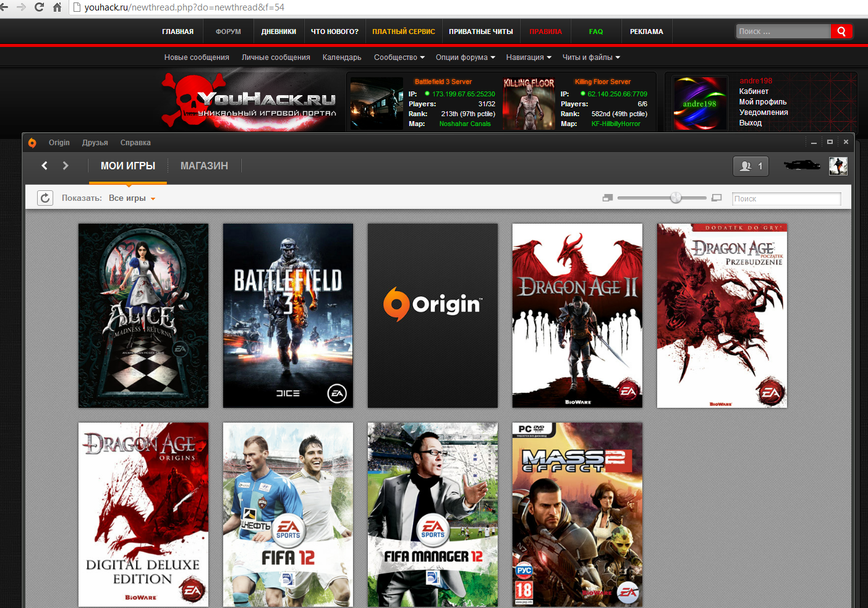Click Выход to log out
Image resolution: width=868 pixels, height=608 pixels.
click(751, 123)
